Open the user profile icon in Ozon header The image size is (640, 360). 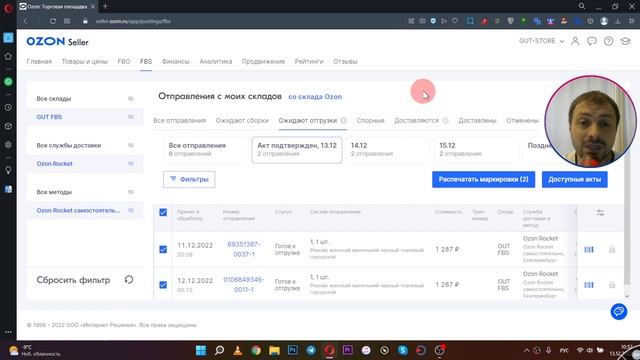575,41
